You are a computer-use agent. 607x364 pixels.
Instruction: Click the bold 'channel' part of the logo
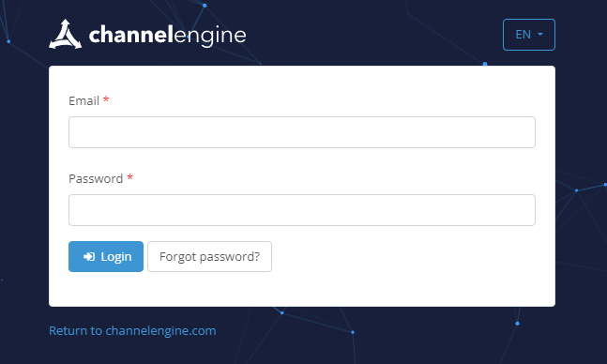pyautogui.click(x=130, y=35)
